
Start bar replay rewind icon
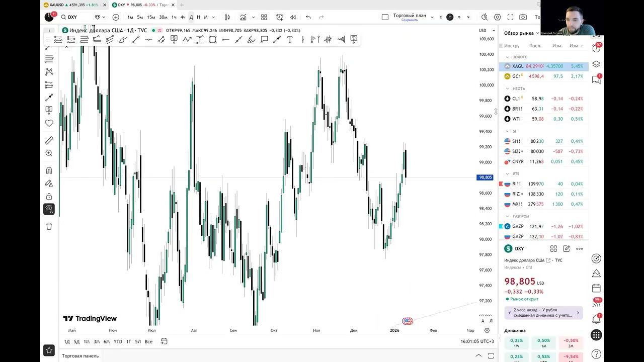coord(292,17)
